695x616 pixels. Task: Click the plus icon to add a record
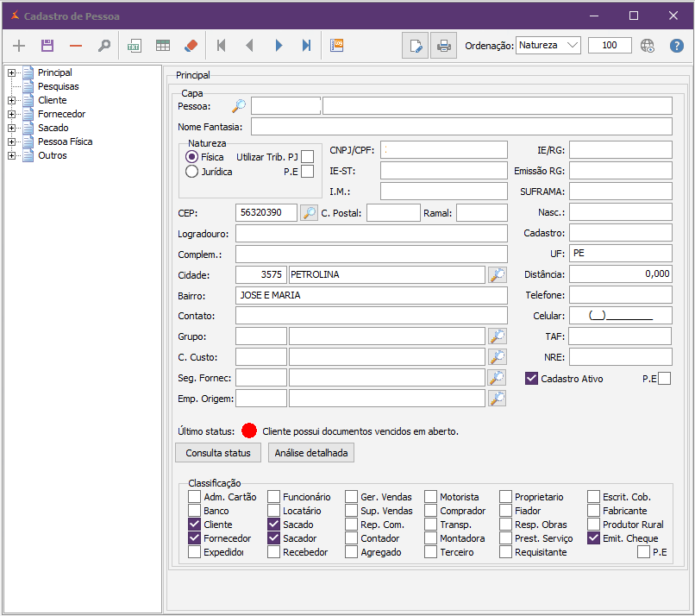click(x=19, y=46)
